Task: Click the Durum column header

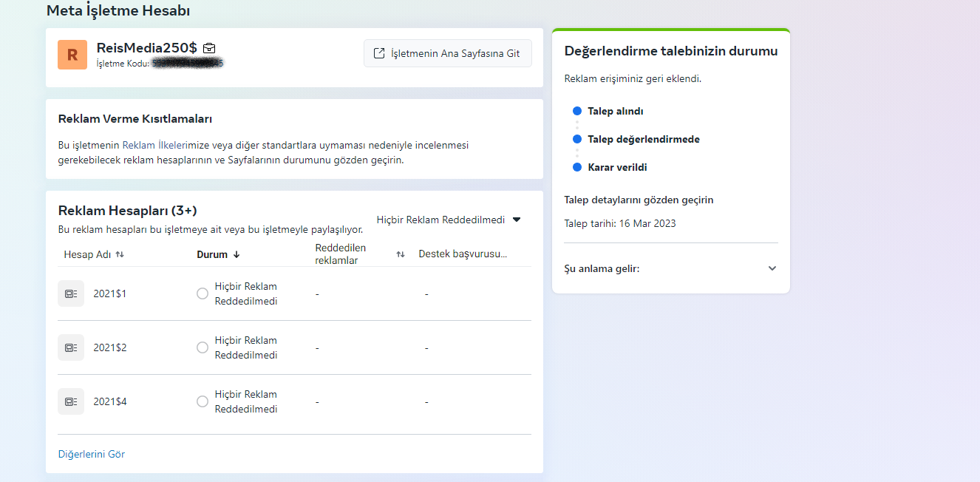Action: tap(212, 254)
